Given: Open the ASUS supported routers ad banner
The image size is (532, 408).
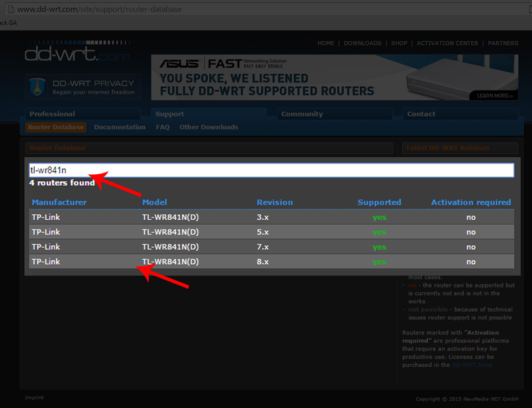Looking at the screenshot, I should point(334,77).
